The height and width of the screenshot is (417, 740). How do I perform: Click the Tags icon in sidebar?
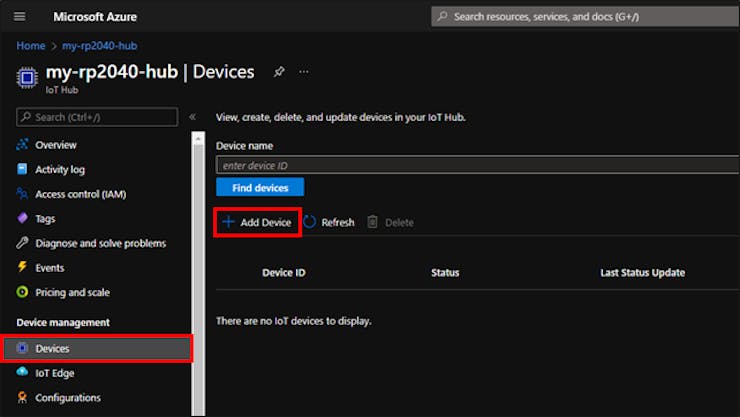click(x=23, y=219)
